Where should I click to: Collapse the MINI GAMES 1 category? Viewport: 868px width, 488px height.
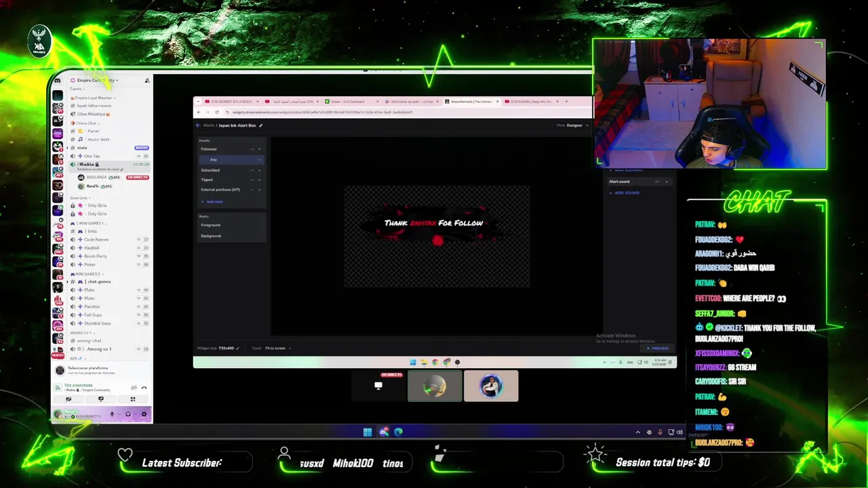pyautogui.click(x=88, y=223)
